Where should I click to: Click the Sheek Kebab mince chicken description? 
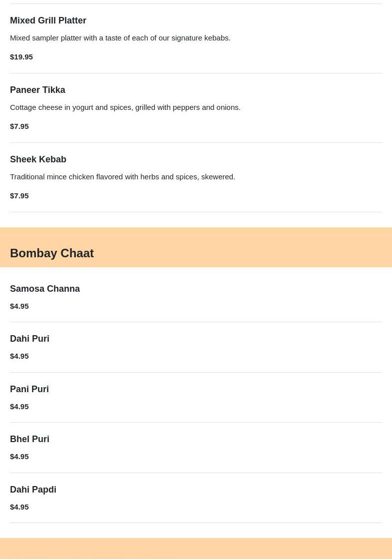(122, 177)
